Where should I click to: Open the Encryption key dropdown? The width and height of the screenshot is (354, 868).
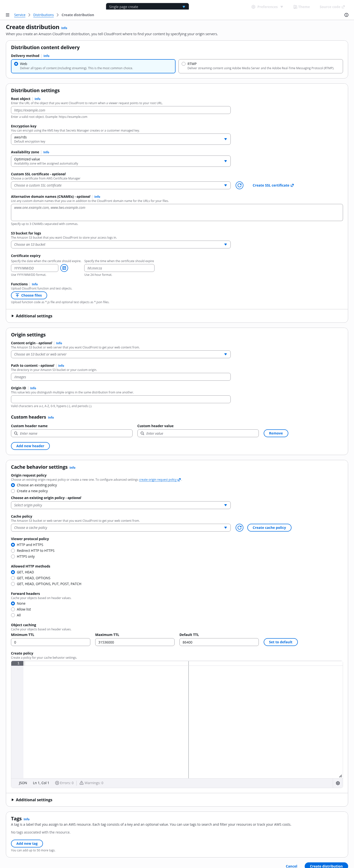(x=120, y=139)
